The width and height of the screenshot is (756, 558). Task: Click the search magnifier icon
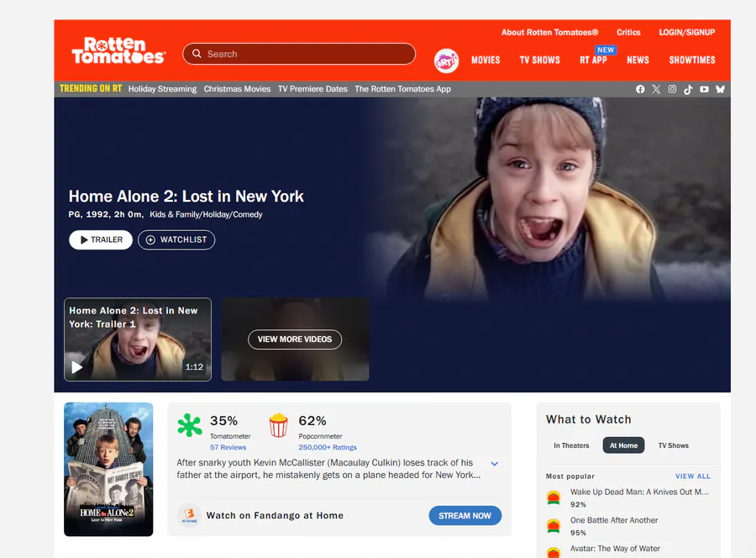(x=197, y=54)
